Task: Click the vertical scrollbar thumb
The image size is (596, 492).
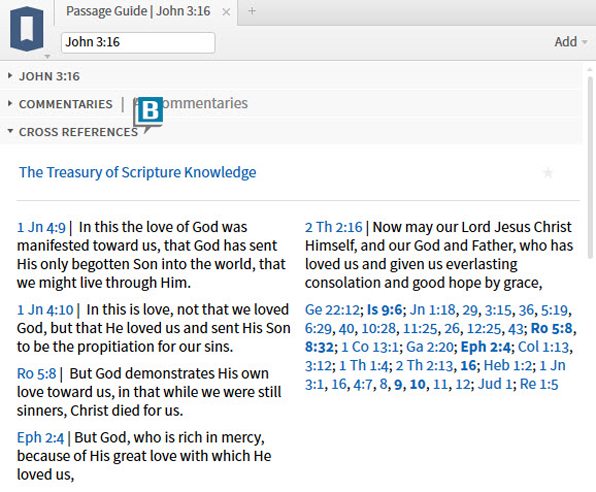Action: pos(590,167)
